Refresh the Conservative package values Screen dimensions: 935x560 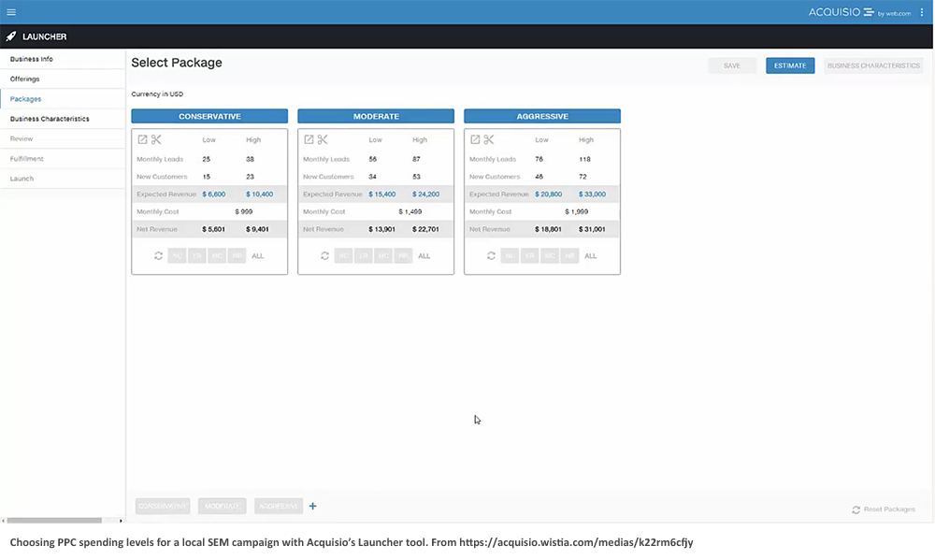(x=159, y=256)
